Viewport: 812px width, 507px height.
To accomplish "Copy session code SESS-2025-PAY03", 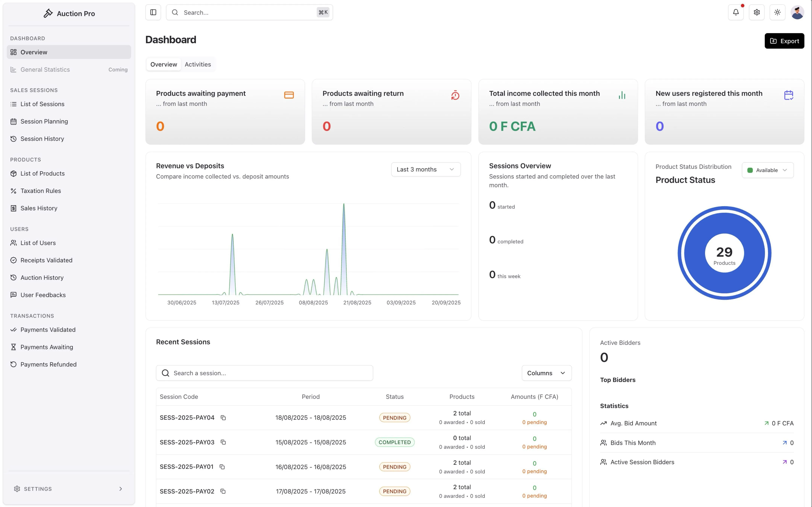I will (x=223, y=442).
